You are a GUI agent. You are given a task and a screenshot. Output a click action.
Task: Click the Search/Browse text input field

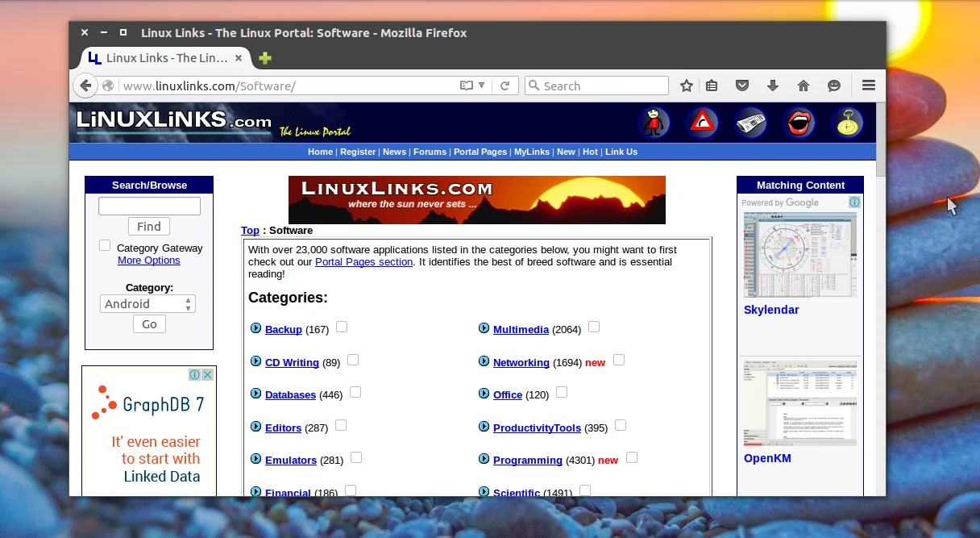coord(149,206)
